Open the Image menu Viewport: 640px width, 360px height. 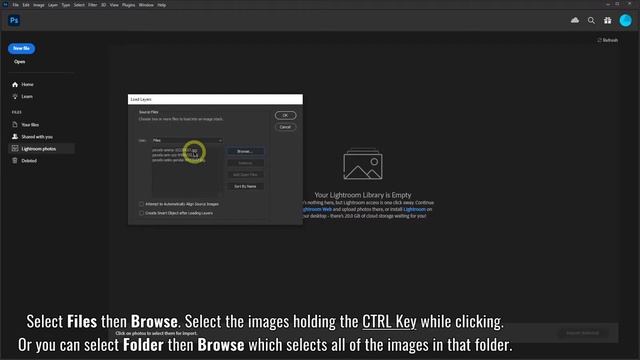[x=39, y=5]
